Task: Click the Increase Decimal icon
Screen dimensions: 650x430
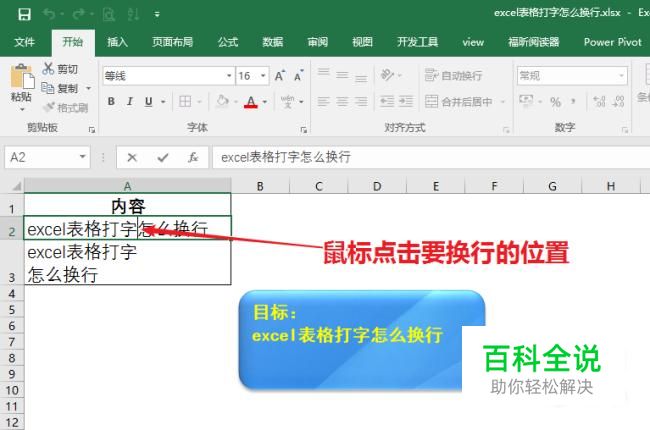Action: [599, 102]
